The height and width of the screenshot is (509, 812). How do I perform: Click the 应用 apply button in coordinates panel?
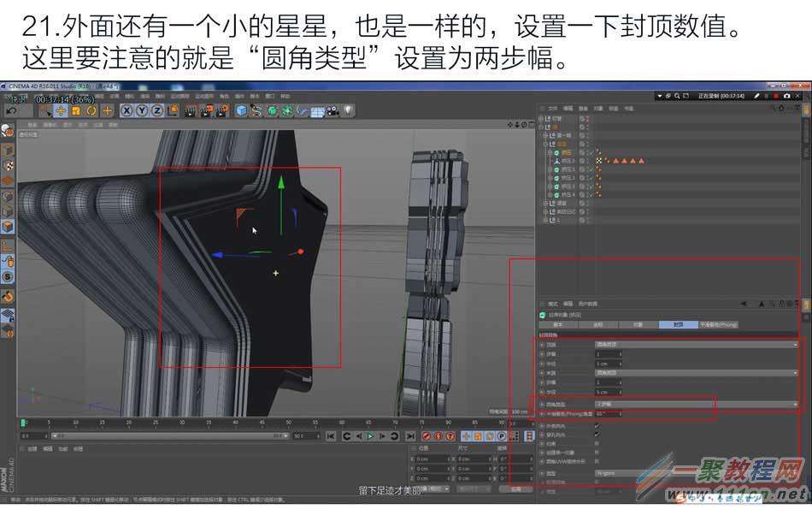pos(516,488)
